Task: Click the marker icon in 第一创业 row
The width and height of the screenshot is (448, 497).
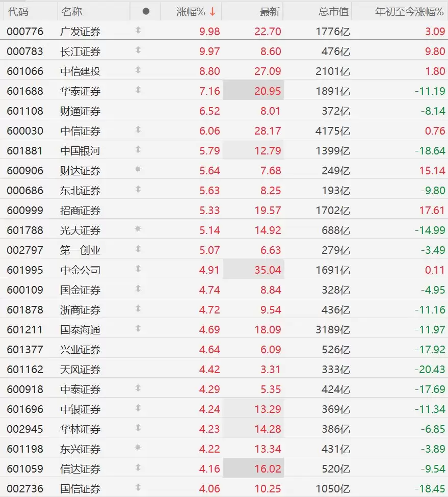Action: (138, 249)
